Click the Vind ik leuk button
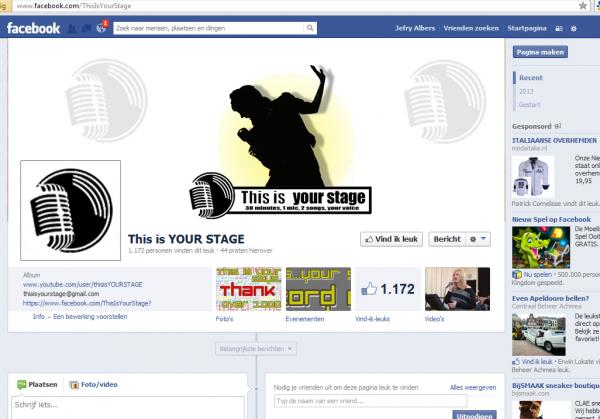This screenshot has width=600, height=419. (391, 239)
